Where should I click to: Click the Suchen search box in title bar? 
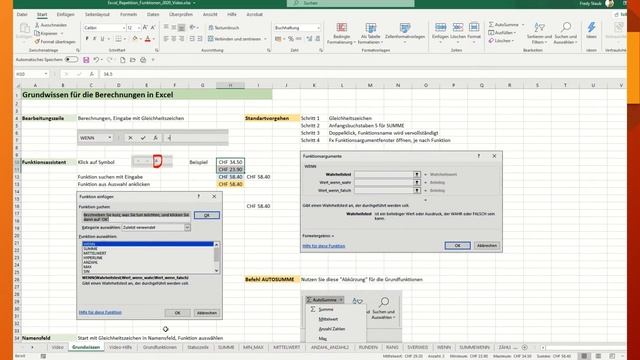pyautogui.click(x=351, y=3)
